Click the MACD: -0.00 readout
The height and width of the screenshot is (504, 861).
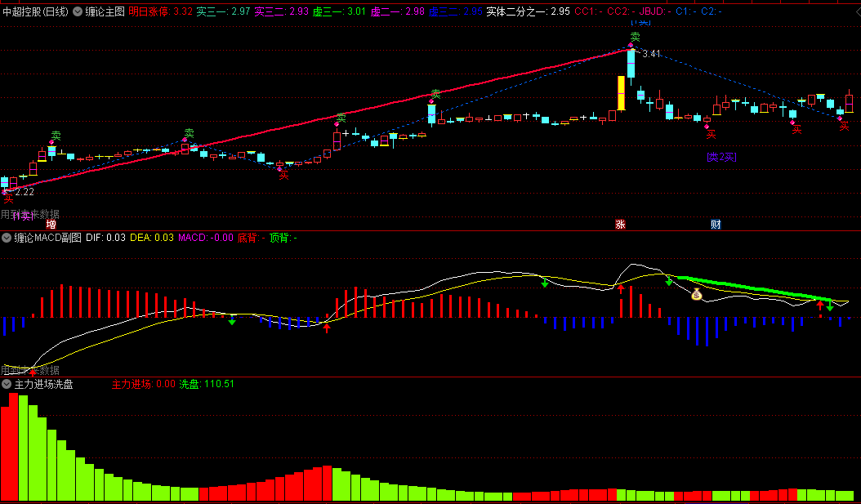click(205, 238)
